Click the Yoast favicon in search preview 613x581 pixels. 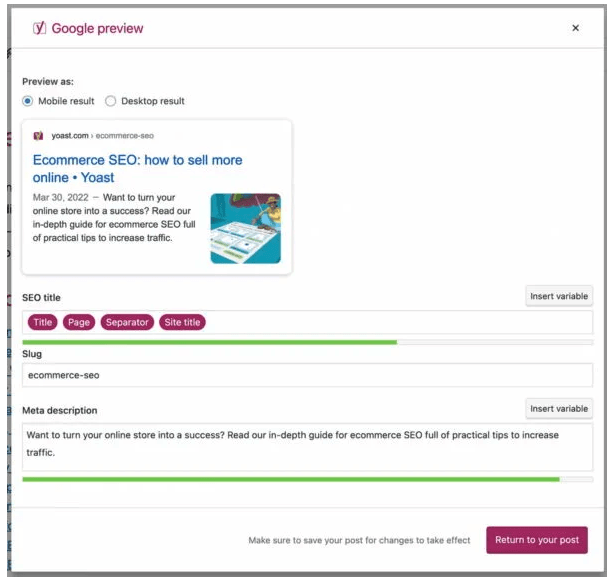point(38,135)
